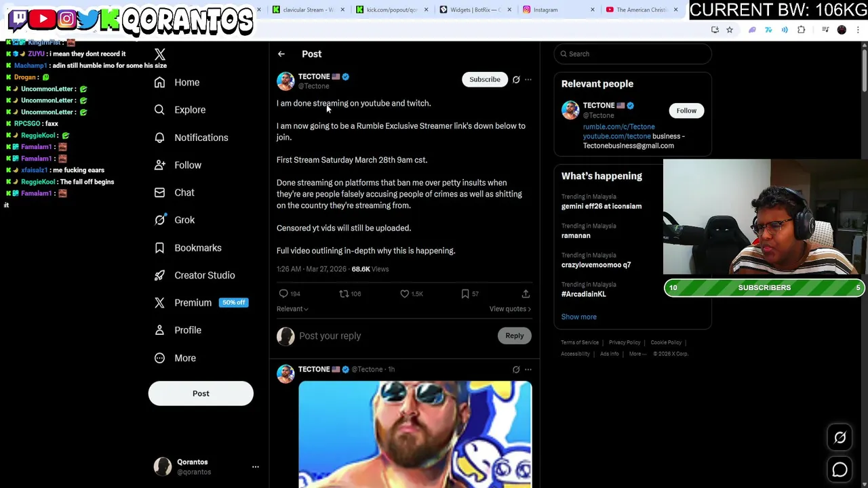868x488 pixels.
Task: Expand the More footer menu
Action: coord(636,354)
